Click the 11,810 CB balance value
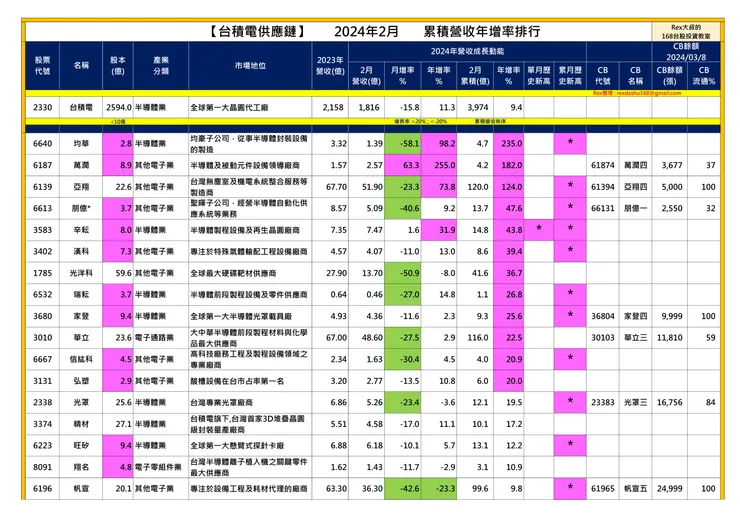Screen dimensions: 740x523 pos(669,337)
